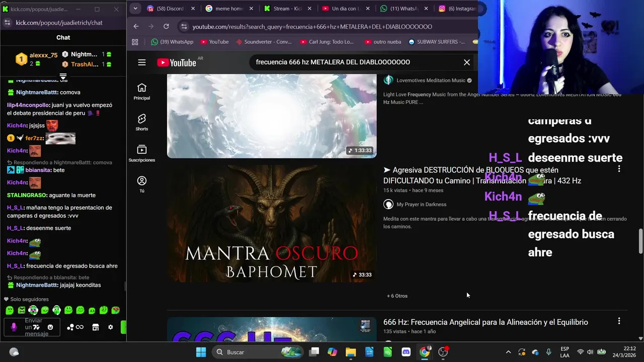Click the browser back arrow

coord(136,27)
